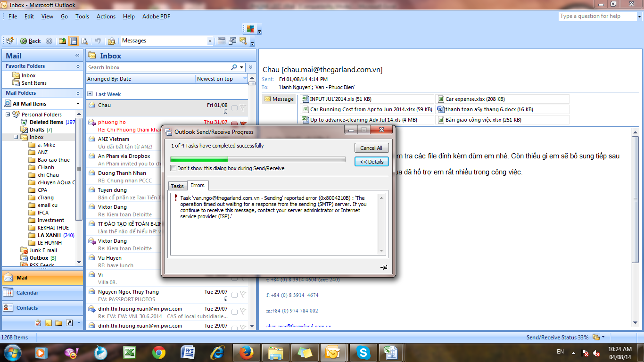Image resolution: width=644 pixels, height=362 pixels.
Task: Collapse the Mail Folders section
Action: 78,93
